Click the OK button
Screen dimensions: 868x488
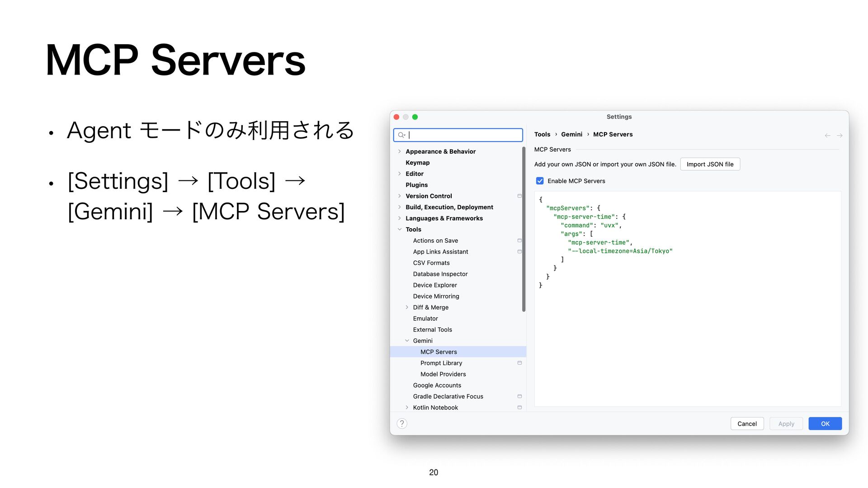(x=825, y=423)
